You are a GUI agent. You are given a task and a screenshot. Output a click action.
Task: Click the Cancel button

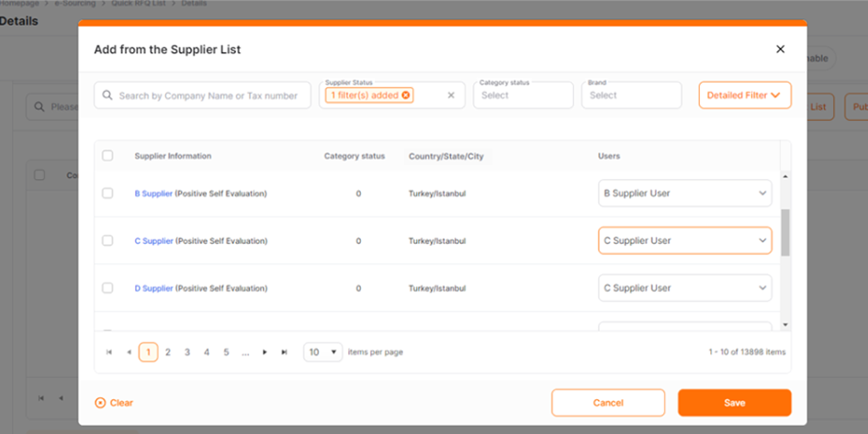608,403
